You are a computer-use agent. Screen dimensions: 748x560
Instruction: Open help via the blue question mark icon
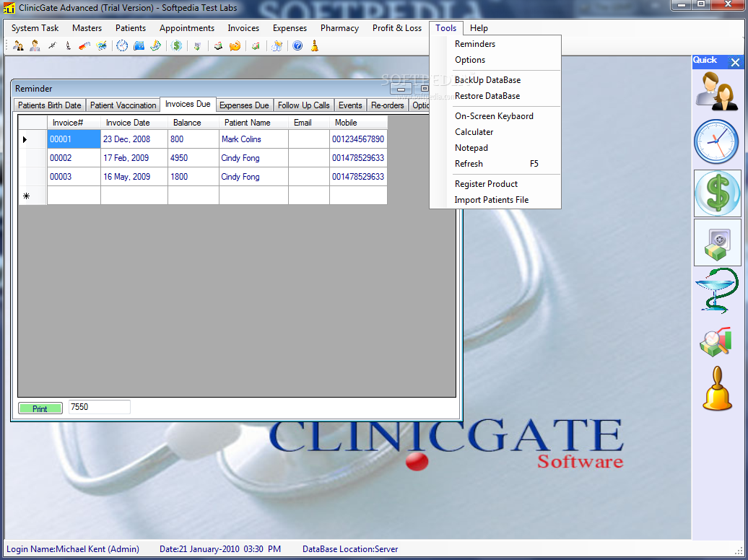point(297,45)
